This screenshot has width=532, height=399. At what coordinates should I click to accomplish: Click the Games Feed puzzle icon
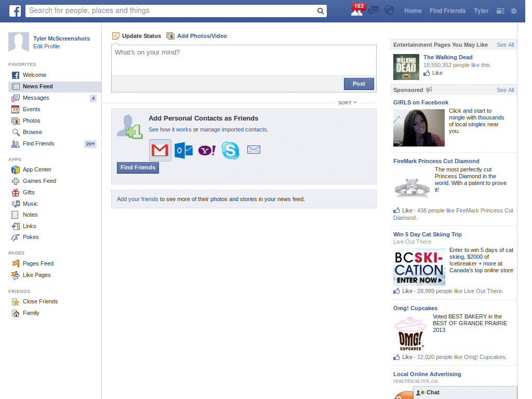[16, 181]
